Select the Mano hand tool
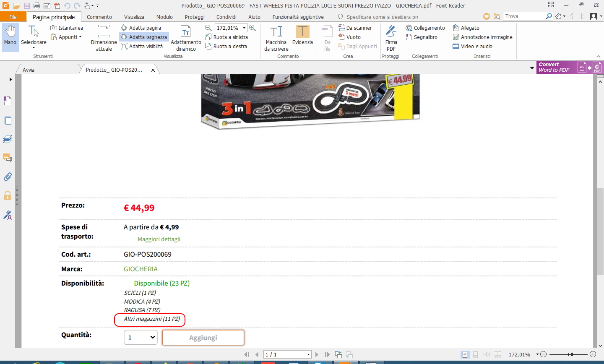 (x=10, y=37)
